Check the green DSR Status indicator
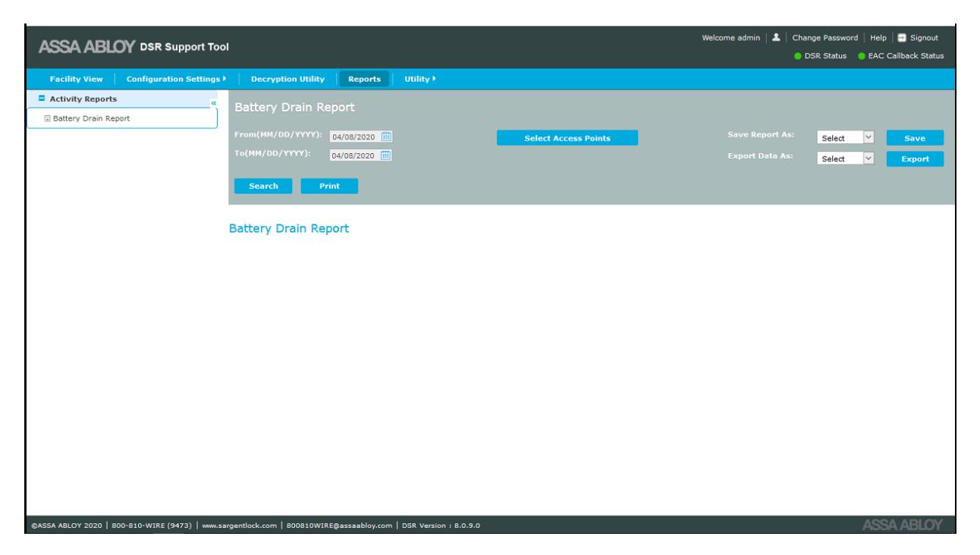 (x=799, y=55)
